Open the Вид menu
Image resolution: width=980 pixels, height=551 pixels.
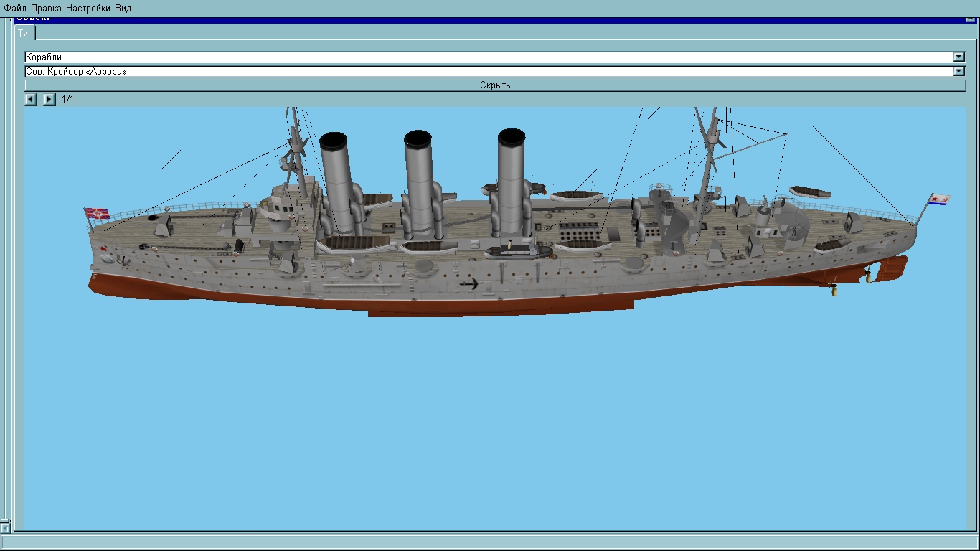click(x=123, y=9)
